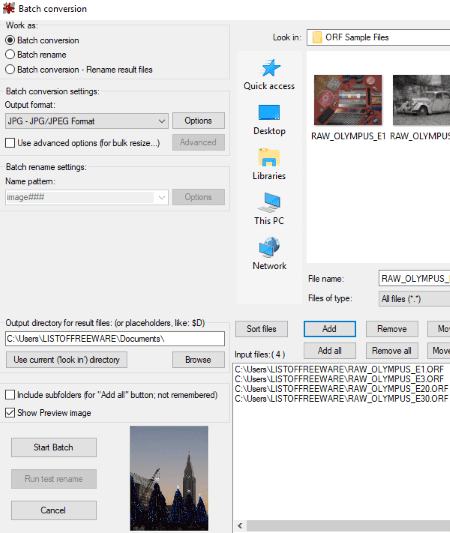Click the Add all button

[x=330, y=350]
